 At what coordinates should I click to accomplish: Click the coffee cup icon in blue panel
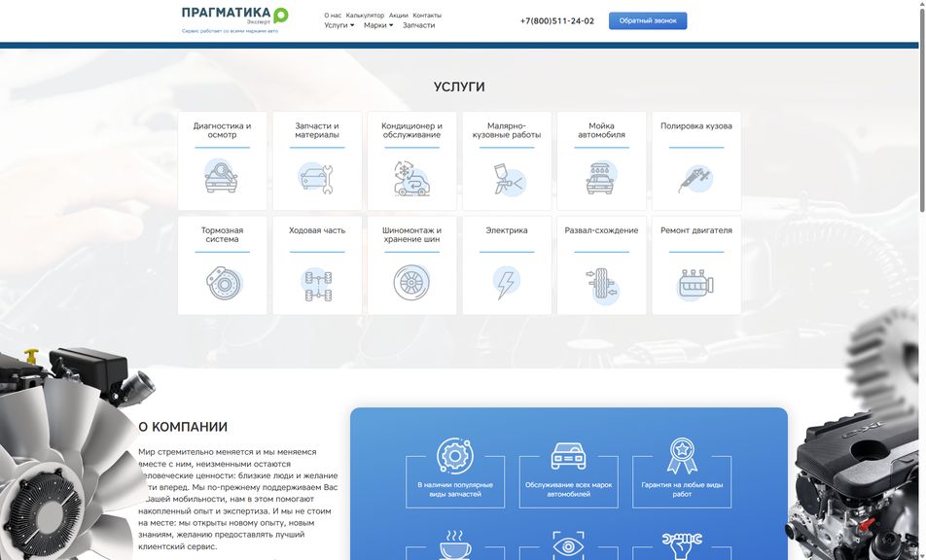(x=455, y=544)
